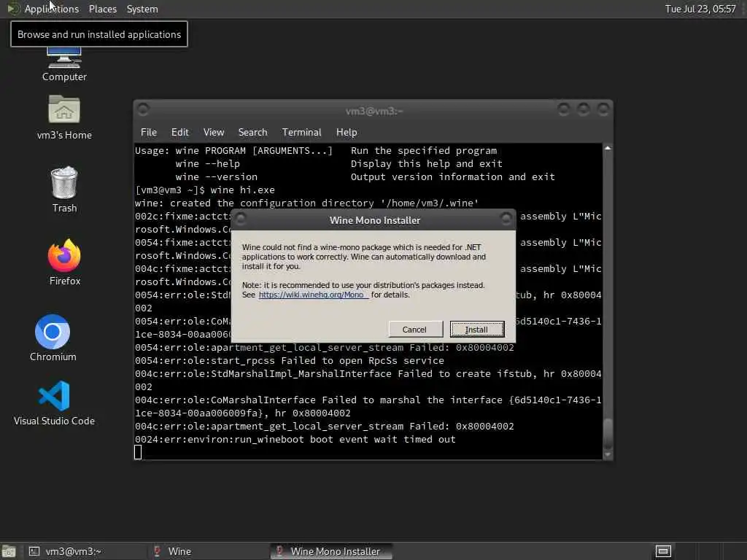Open the Trash desktop icon
Image resolution: width=747 pixels, height=560 pixels.
point(64,189)
